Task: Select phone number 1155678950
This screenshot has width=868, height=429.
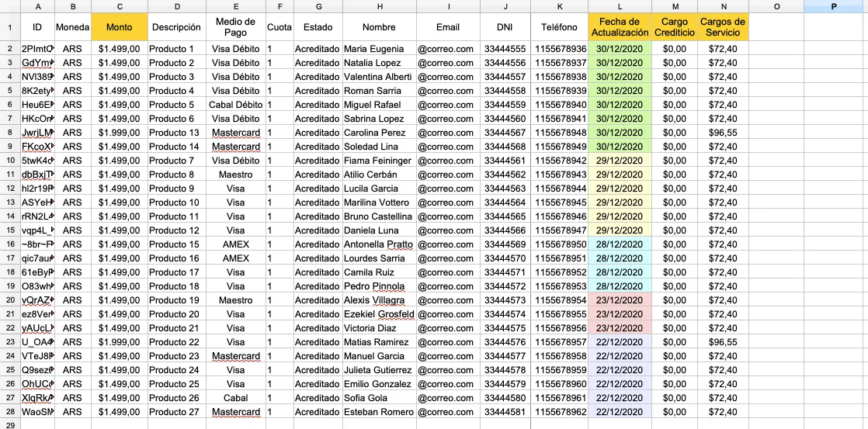Action: (x=559, y=244)
